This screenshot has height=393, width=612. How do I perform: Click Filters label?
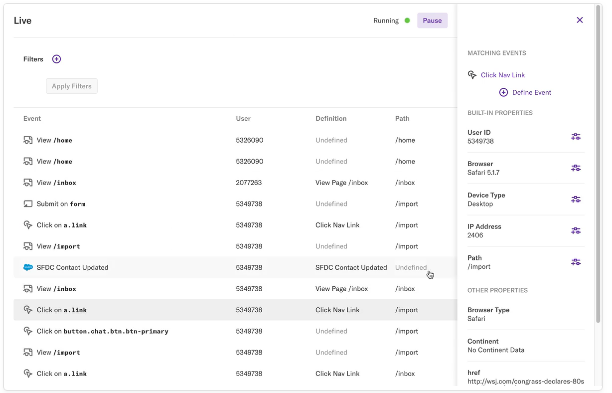coord(33,59)
